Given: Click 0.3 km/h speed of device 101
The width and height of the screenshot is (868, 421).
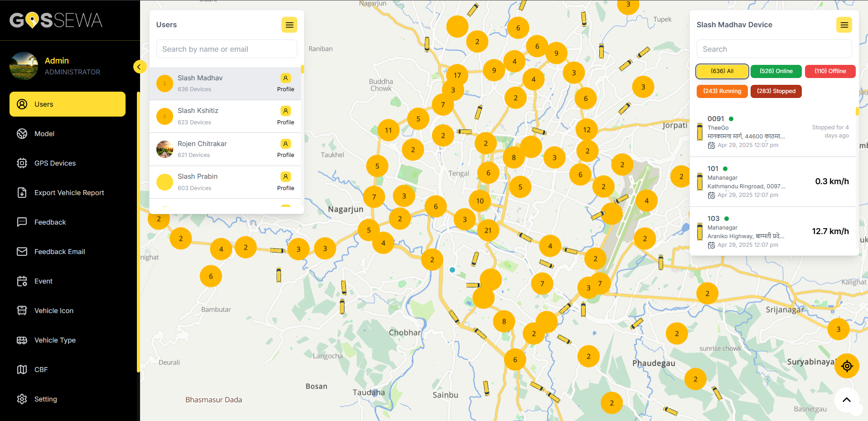Looking at the screenshot, I should coord(832,181).
